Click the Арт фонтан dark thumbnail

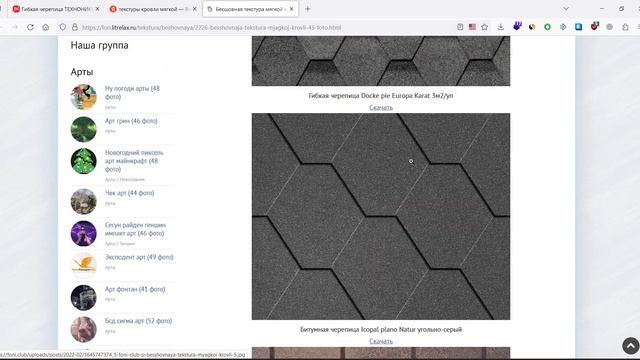[x=84, y=298]
